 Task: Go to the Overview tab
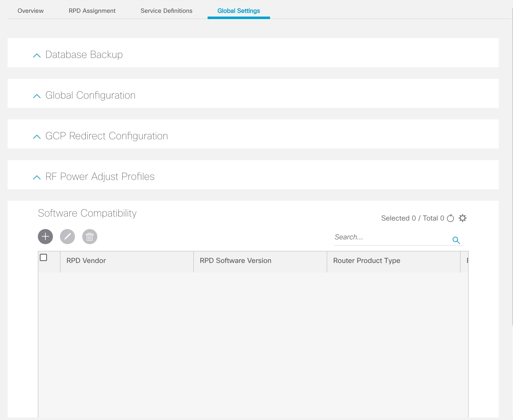coord(30,11)
